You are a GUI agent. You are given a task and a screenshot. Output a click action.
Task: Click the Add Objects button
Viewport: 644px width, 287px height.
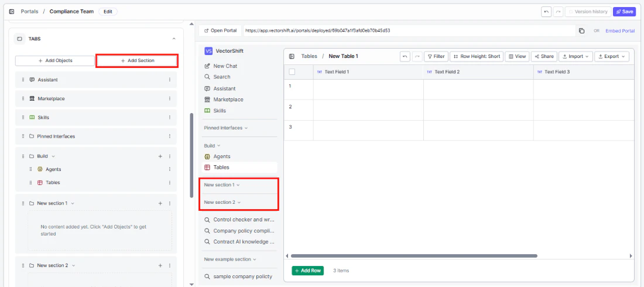[x=55, y=60]
